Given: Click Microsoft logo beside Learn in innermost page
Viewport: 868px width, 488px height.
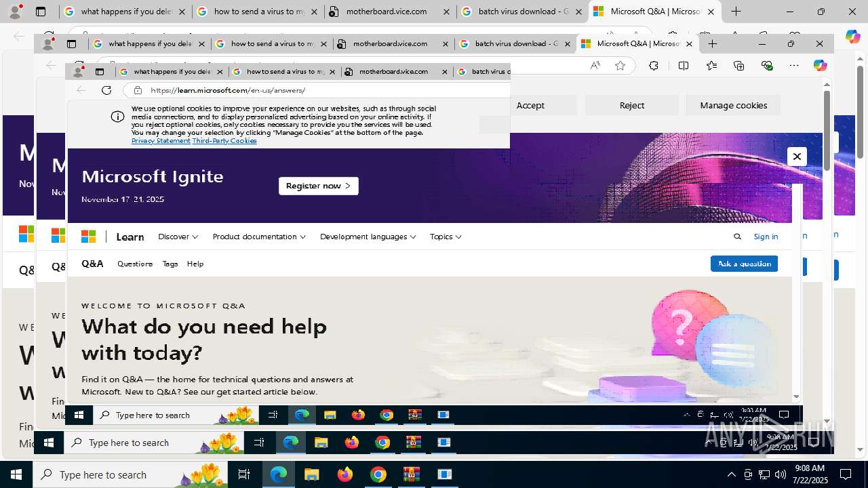Looking at the screenshot, I should point(89,237).
